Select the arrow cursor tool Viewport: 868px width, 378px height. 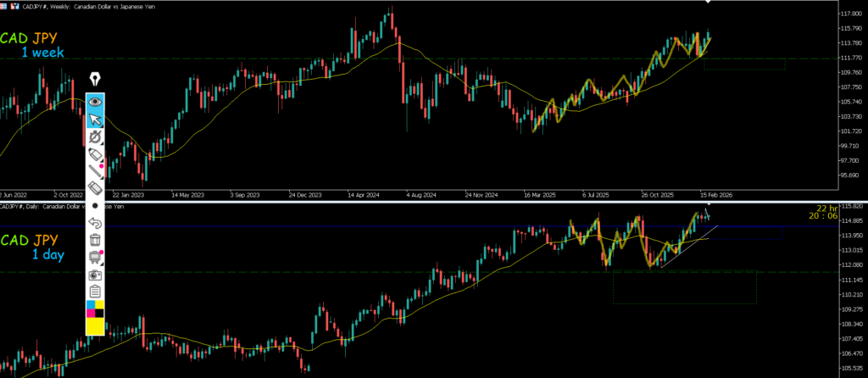[95, 119]
